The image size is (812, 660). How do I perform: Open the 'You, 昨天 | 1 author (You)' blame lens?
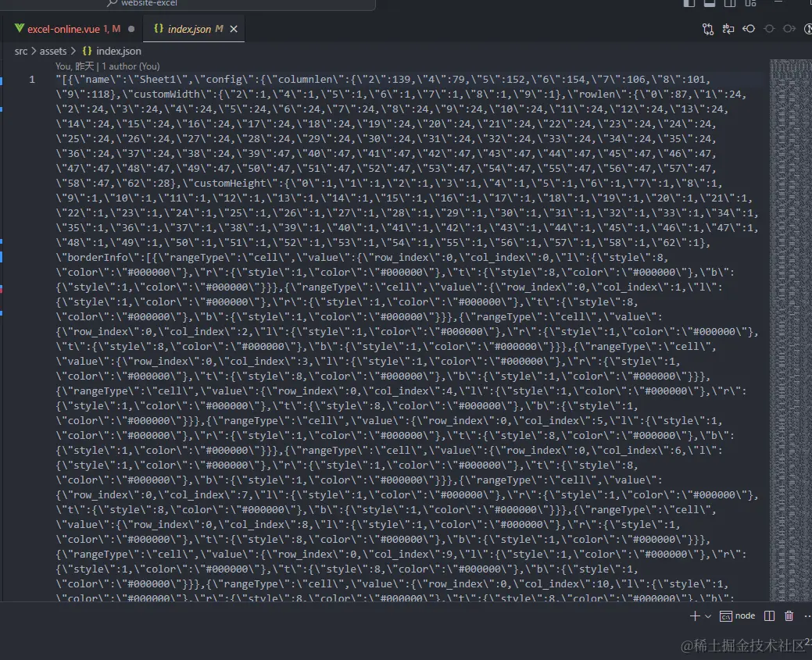107,66
